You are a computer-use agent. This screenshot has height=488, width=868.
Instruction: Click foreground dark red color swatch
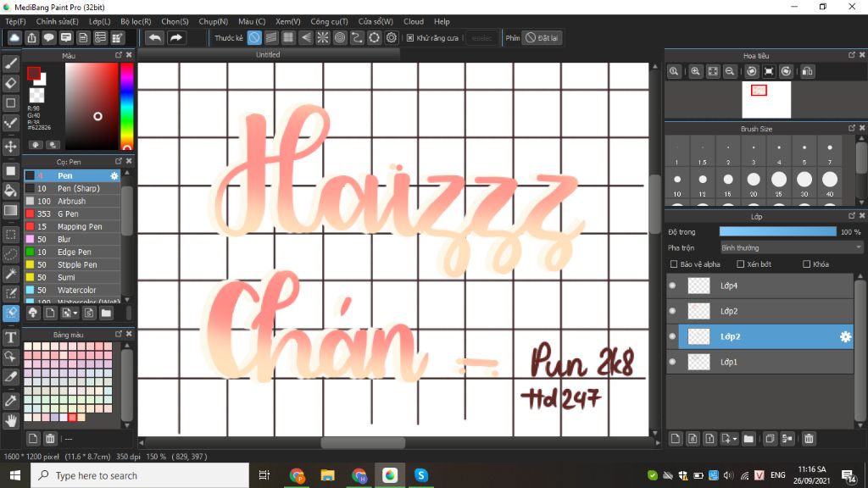click(33, 73)
